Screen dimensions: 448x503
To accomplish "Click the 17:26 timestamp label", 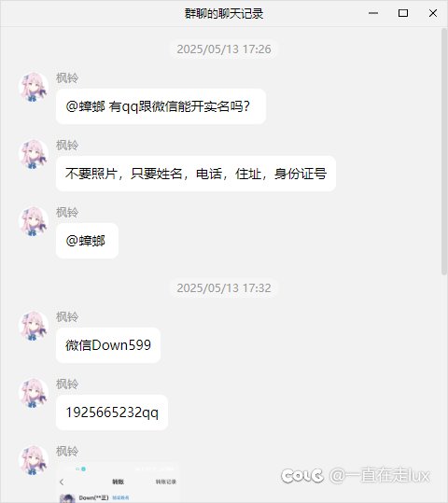I will (224, 49).
